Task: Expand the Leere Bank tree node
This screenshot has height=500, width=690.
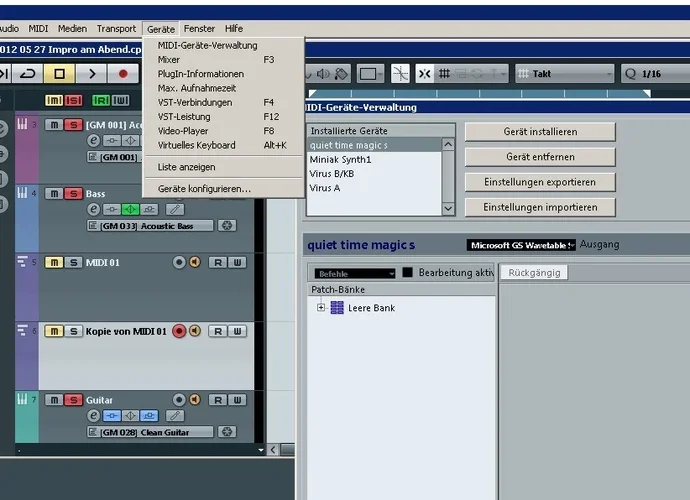Action: (x=321, y=308)
